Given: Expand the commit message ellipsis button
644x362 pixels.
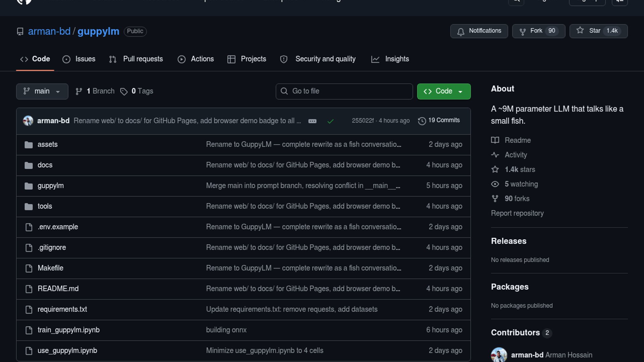Looking at the screenshot, I should [312, 121].
